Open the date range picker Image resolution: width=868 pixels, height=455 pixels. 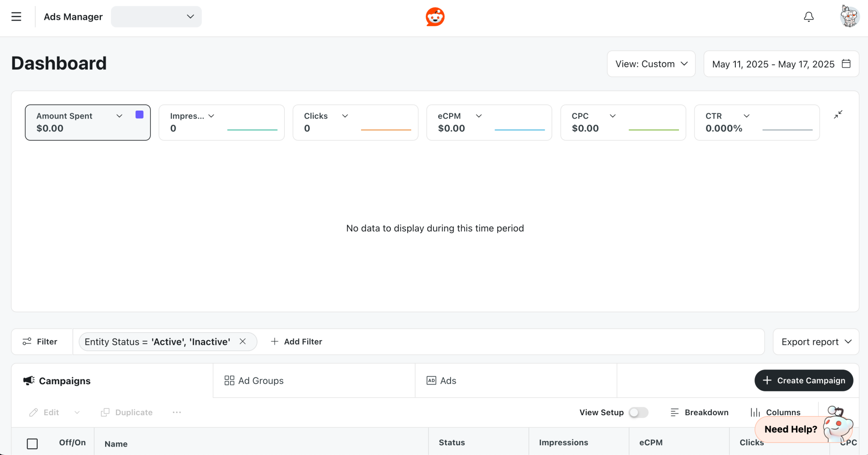pyautogui.click(x=780, y=64)
